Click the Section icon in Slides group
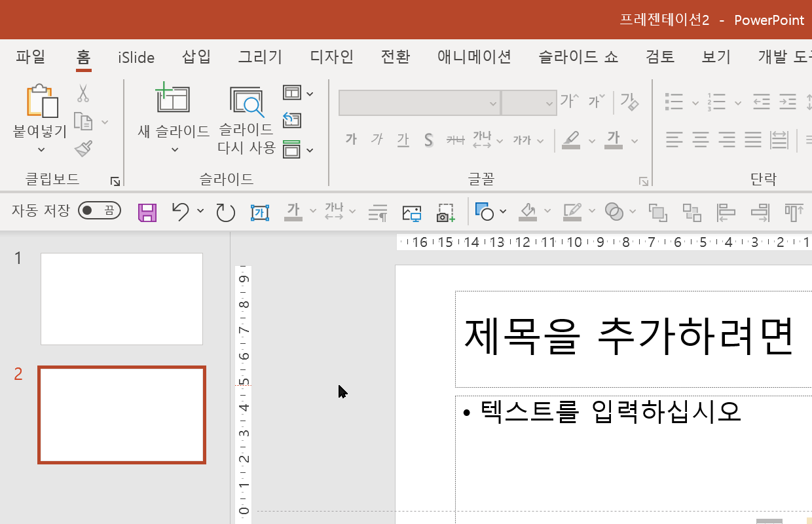 292,149
